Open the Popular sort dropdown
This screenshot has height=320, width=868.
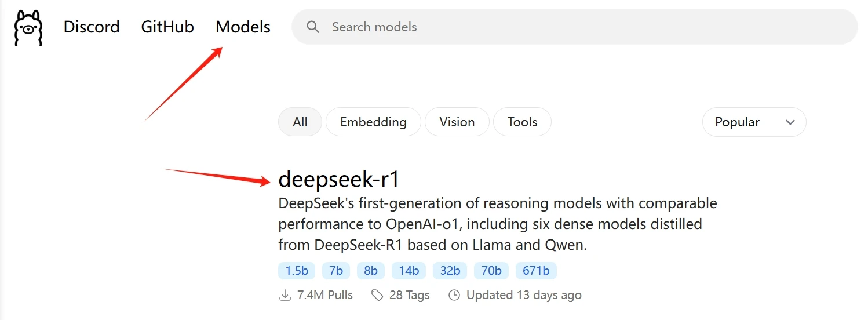(754, 122)
